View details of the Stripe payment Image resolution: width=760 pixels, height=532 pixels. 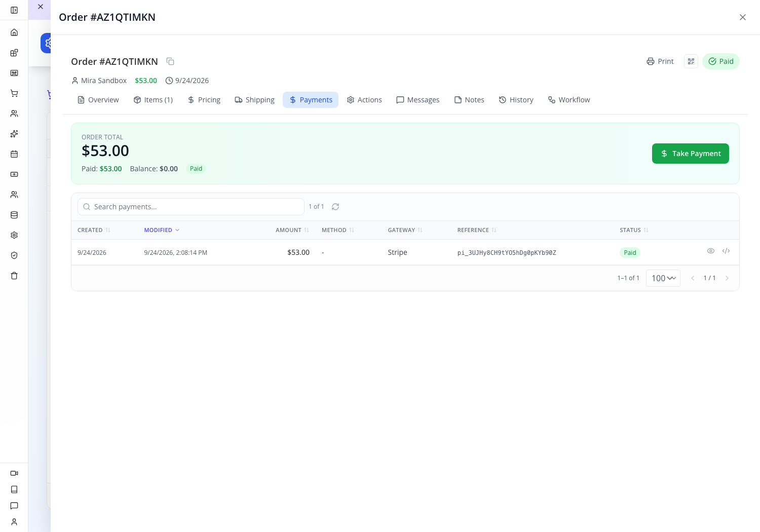(x=711, y=251)
